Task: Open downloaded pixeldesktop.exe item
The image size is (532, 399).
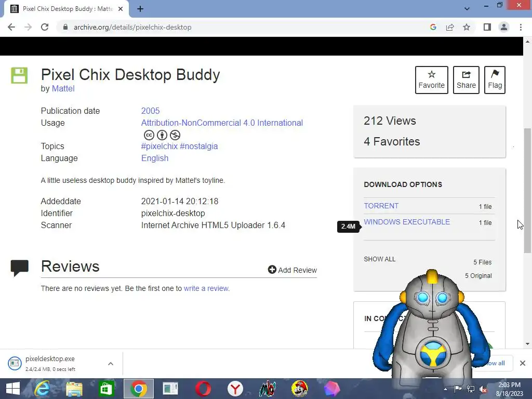Action: [x=50, y=363]
